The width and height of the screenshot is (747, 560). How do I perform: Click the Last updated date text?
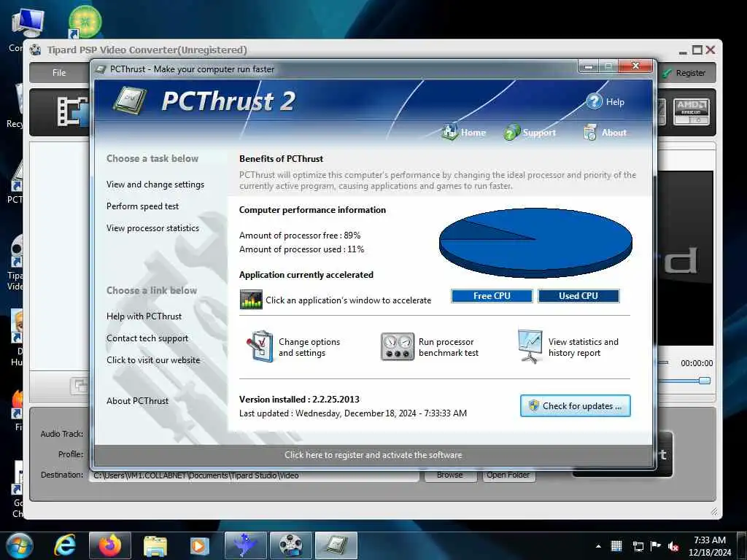click(353, 413)
